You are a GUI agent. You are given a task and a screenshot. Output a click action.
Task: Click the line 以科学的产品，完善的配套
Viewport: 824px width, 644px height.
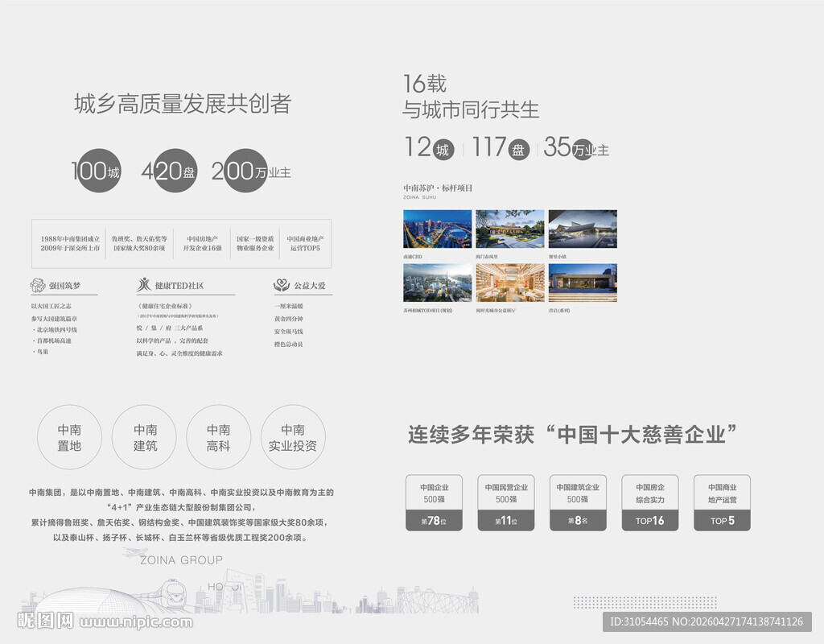172,341
